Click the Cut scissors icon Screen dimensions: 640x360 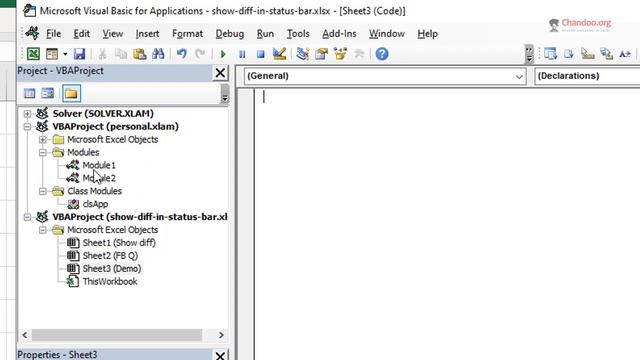[x=102, y=54]
